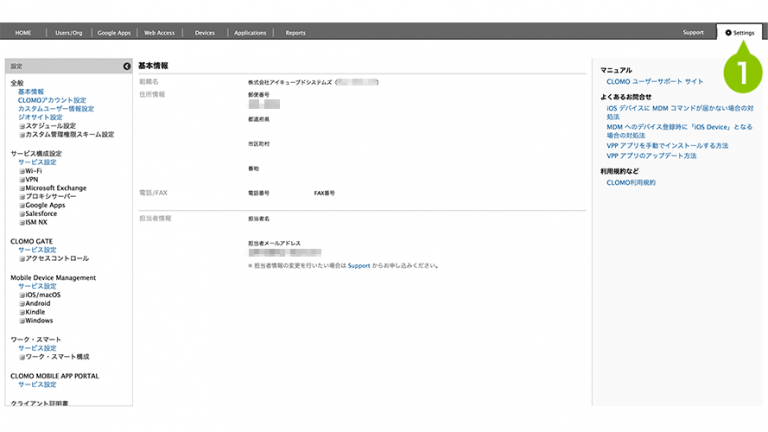
Task: Collapse the 設定 sidebar with arrow icon
Action: (127, 66)
